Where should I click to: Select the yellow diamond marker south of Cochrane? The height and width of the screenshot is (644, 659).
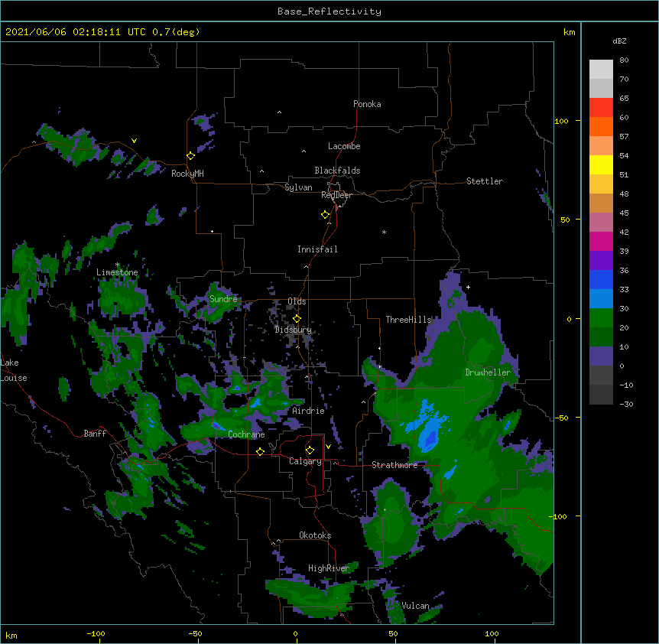[260, 451]
